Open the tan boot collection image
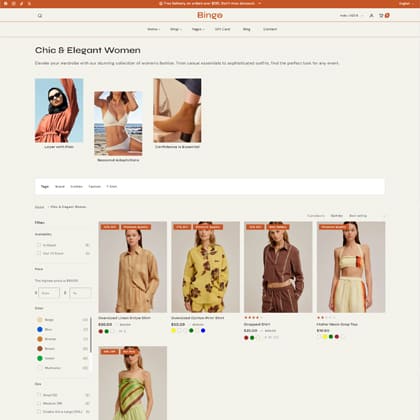The height and width of the screenshot is (420, 420). [177, 110]
